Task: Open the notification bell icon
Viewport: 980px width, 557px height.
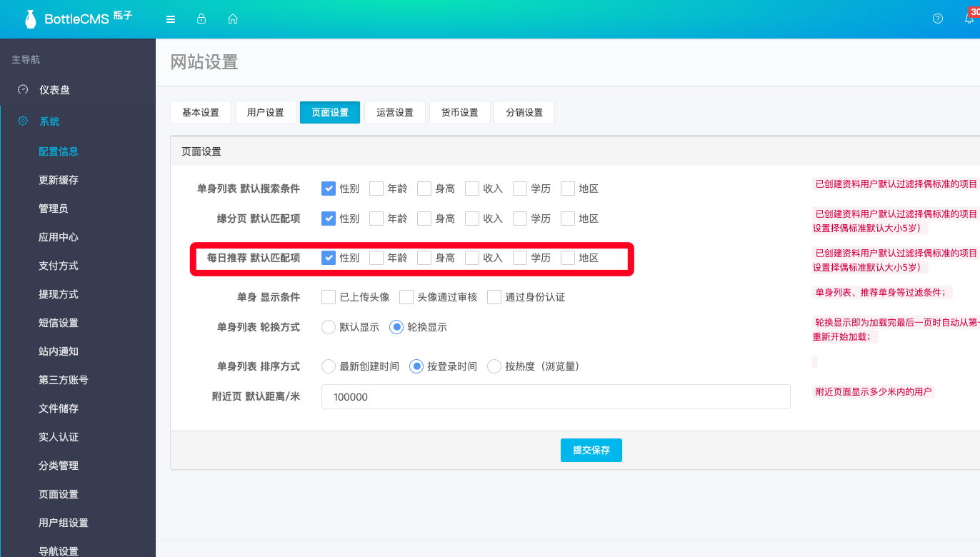Action: pos(969,19)
